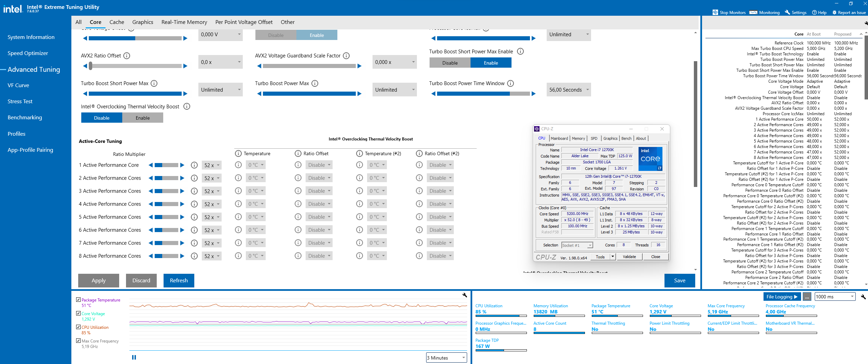
Task: Open the Per Point Voltage Offset tab
Action: coord(244,22)
